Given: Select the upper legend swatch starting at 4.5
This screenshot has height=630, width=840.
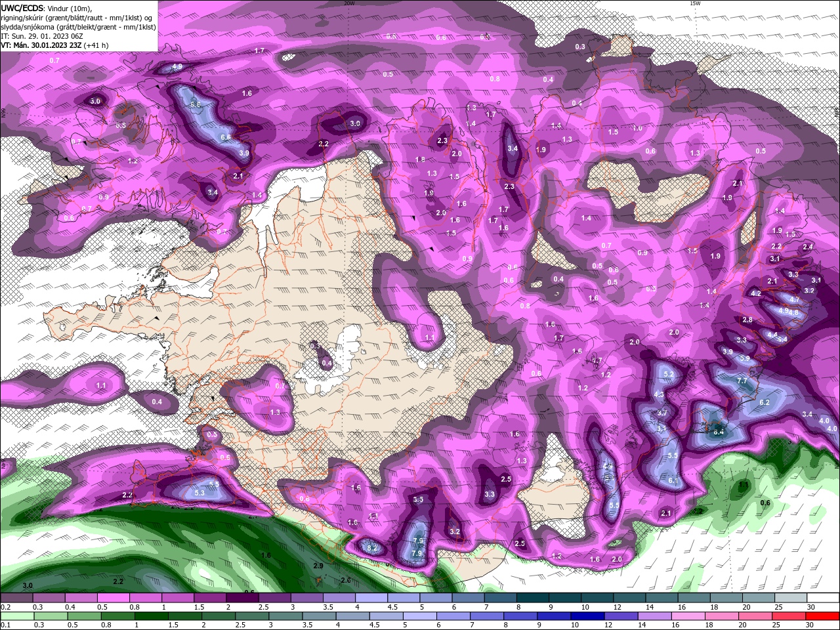Looking at the screenshot, I should pos(404,598).
